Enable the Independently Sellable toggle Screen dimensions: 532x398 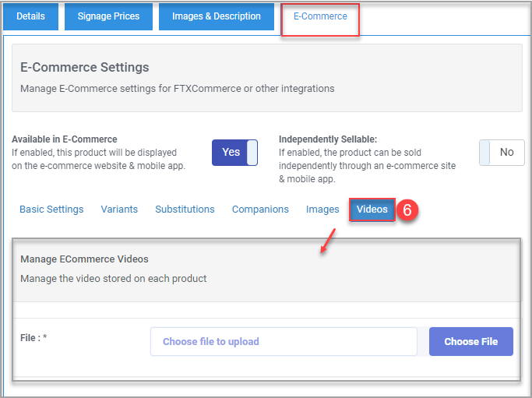coord(502,153)
